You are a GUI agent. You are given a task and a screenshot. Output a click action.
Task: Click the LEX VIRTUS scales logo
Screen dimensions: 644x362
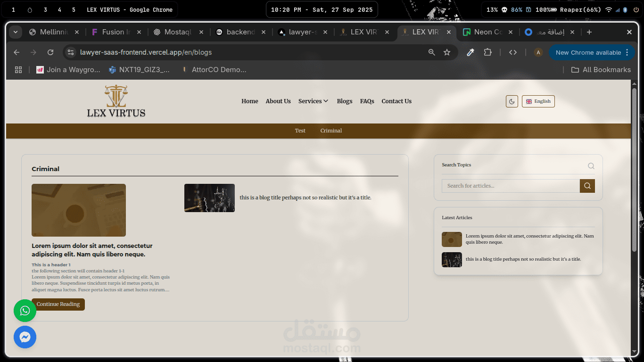tap(116, 101)
